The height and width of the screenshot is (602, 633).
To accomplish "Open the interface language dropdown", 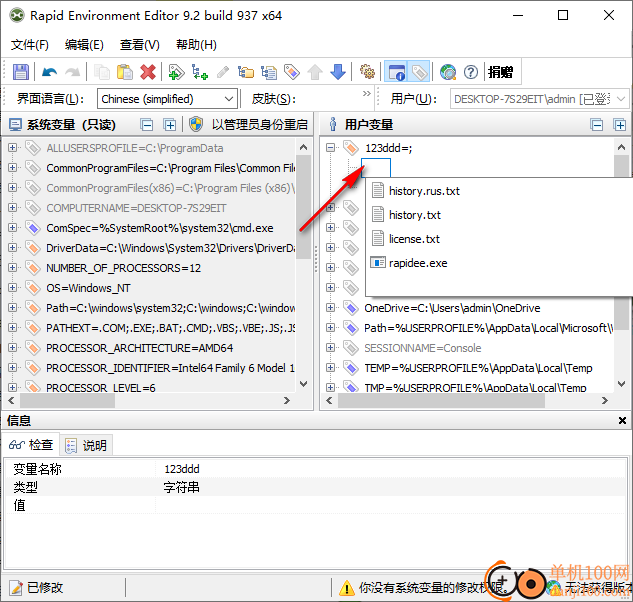I will [x=167, y=99].
